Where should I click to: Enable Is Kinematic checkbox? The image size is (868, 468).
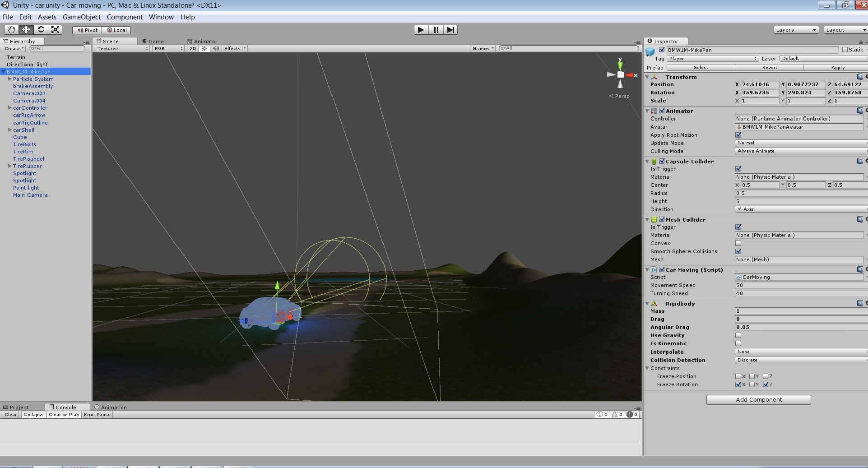click(x=738, y=343)
